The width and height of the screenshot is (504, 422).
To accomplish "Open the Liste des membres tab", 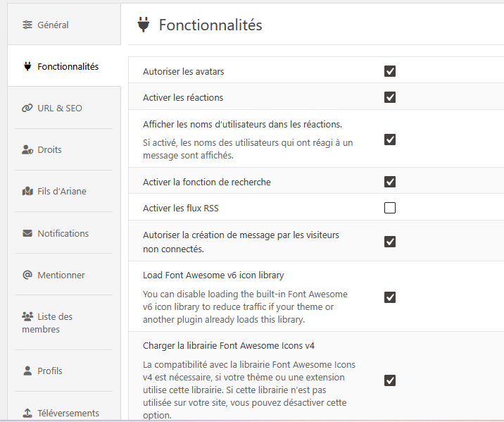I will (x=63, y=323).
